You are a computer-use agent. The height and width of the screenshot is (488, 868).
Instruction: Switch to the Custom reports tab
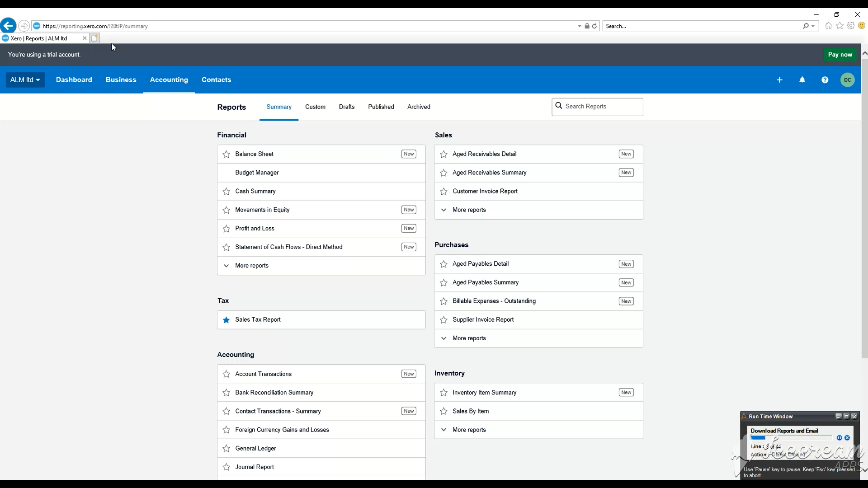tap(315, 107)
